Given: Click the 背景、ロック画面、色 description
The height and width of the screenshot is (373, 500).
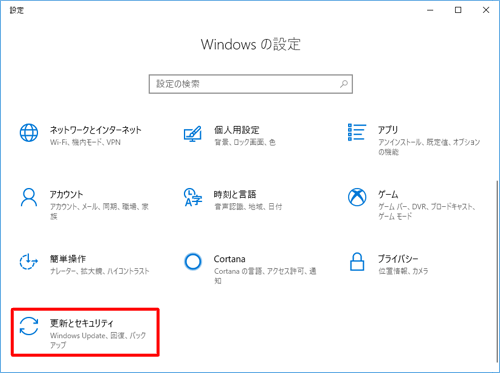Looking at the screenshot, I should tap(245, 142).
